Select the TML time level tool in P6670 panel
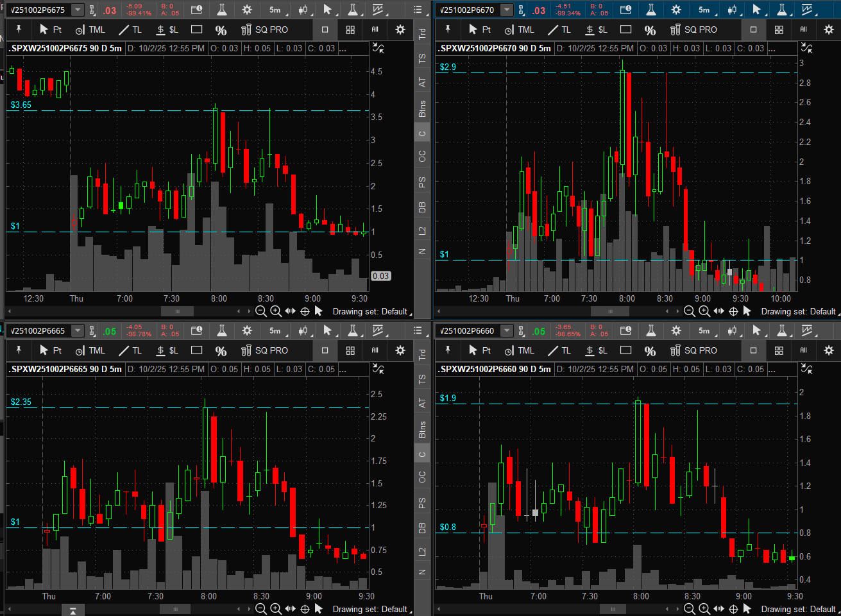841x616 pixels. 520,30
